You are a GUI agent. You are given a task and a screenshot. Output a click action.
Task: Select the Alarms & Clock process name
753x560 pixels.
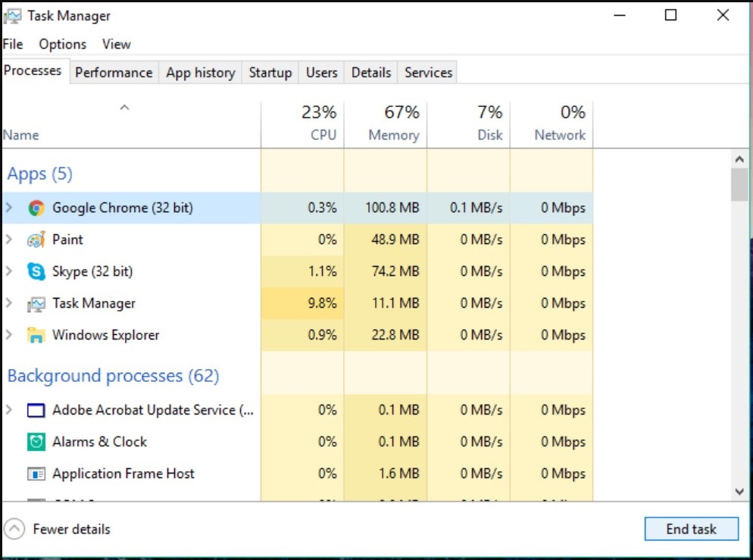99,442
